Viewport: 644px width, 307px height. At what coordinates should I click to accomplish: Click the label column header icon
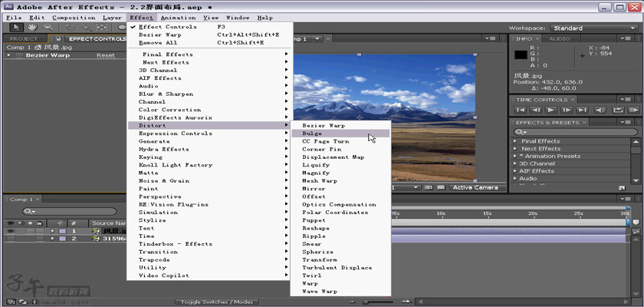tap(61, 223)
